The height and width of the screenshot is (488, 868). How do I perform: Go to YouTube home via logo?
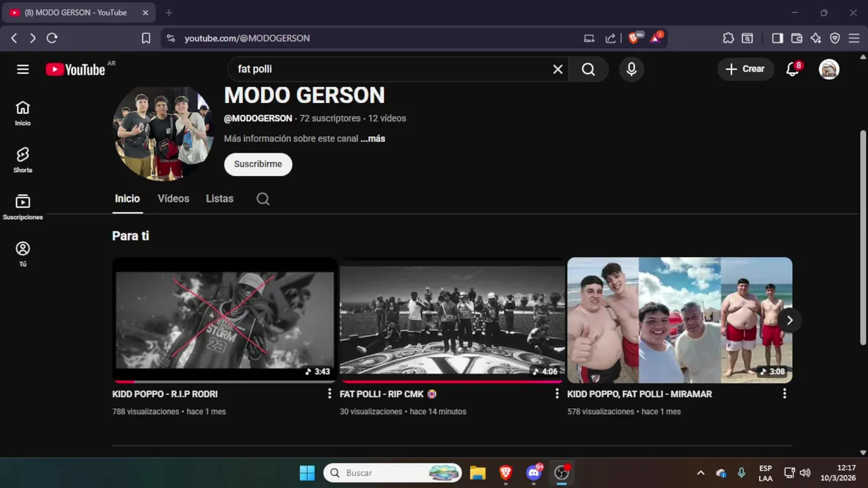[x=75, y=69]
